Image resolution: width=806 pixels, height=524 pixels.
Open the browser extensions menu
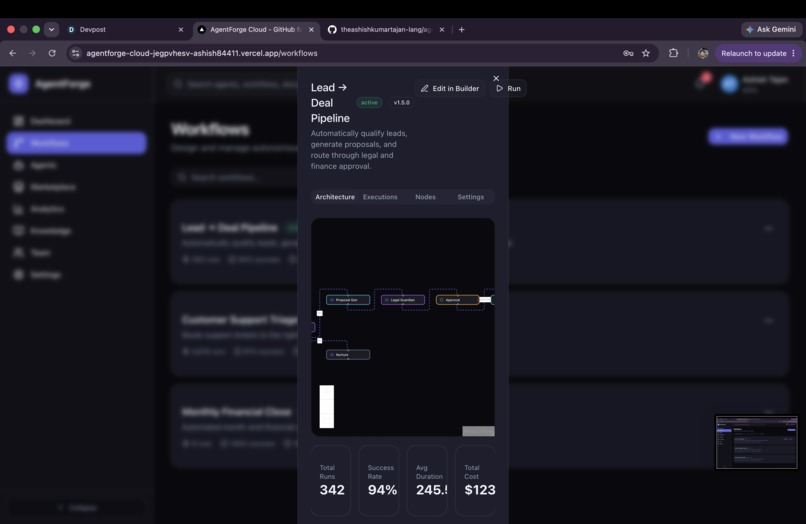click(x=673, y=53)
